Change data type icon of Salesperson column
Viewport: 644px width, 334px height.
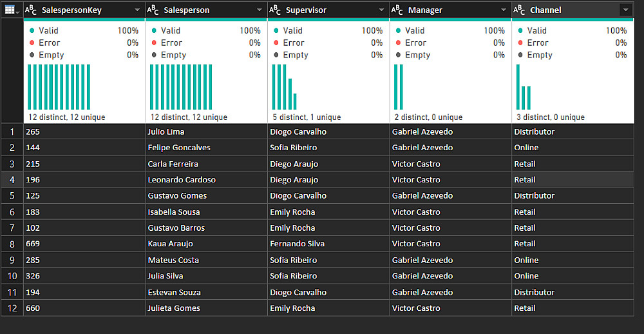(153, 10)
